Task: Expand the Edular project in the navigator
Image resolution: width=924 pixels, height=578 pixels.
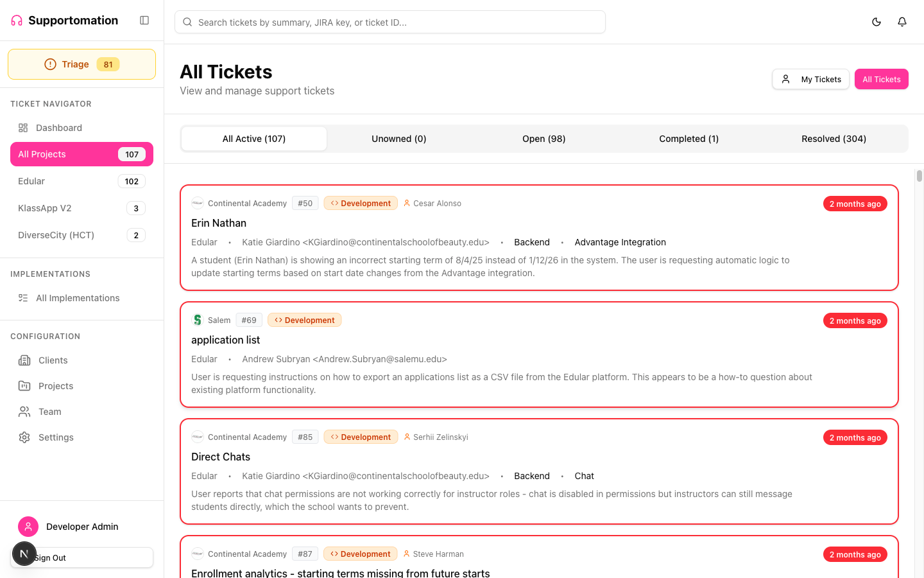Action: tap(31, 181)
